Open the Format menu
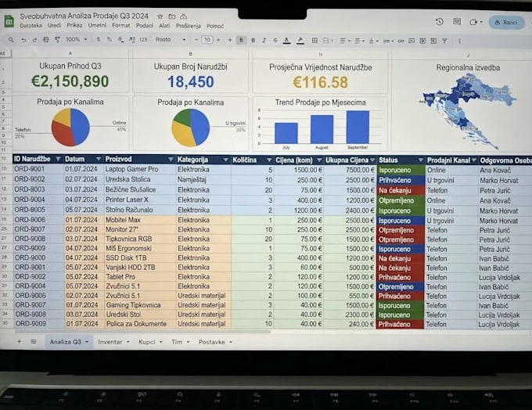Viewport: 532px width, 410px height. (120, 26)
